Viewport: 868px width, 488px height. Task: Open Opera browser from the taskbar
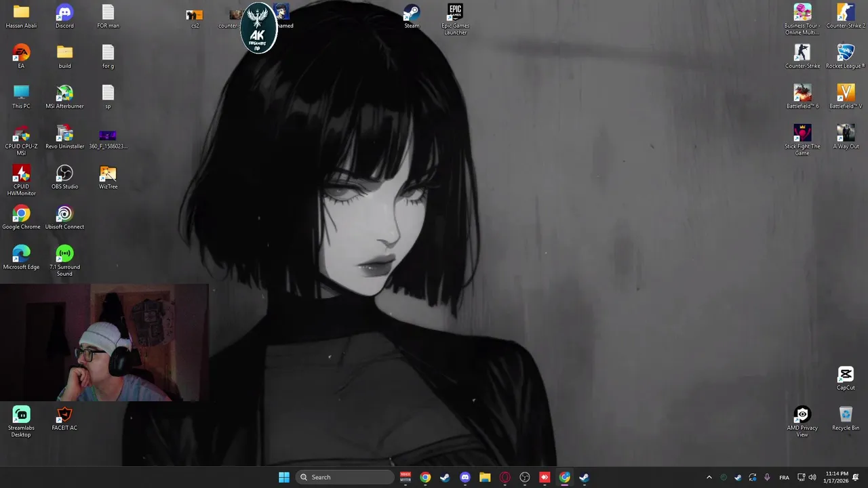(x=505, y=477)
